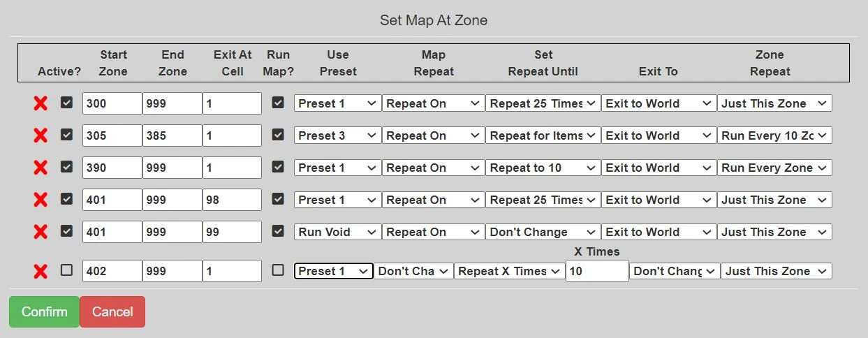
Task: Enable Active checkbox for zone 402 row
Action: coord(66,270)
